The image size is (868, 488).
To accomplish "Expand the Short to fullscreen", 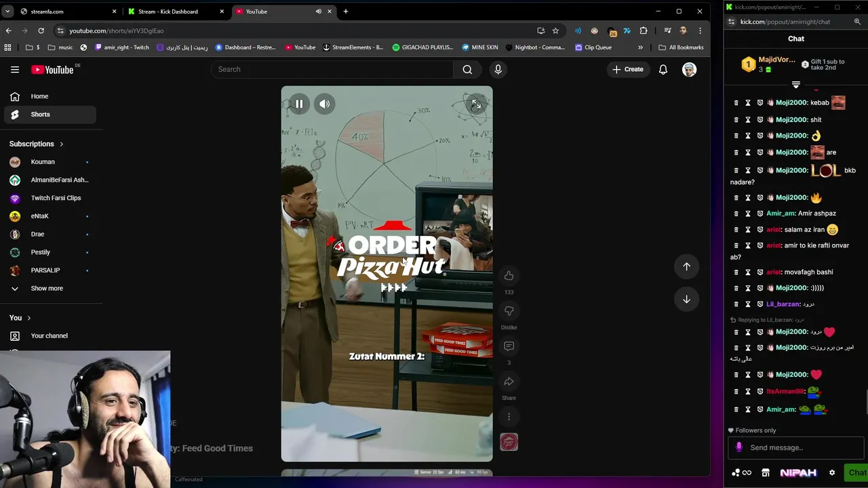I will (476, 104).
